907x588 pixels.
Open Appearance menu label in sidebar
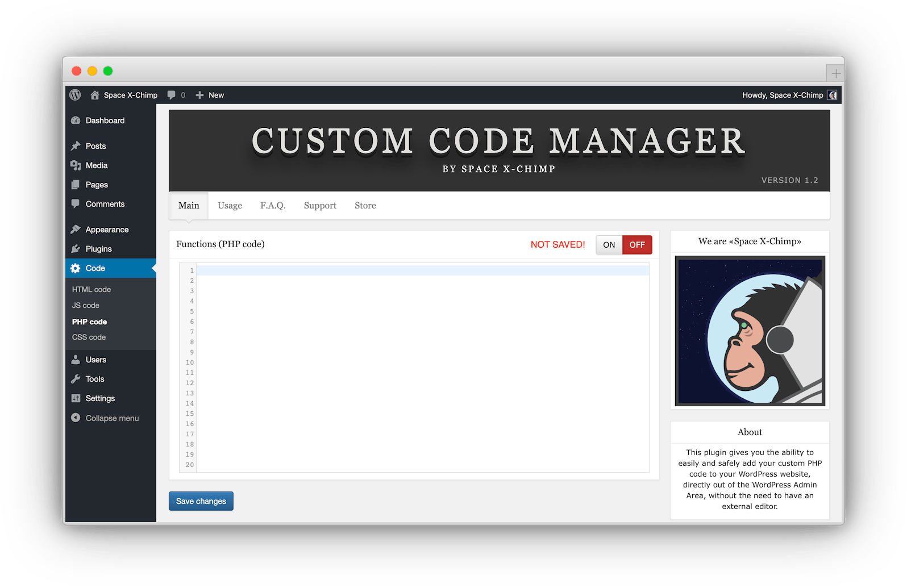tap(107, 230)
